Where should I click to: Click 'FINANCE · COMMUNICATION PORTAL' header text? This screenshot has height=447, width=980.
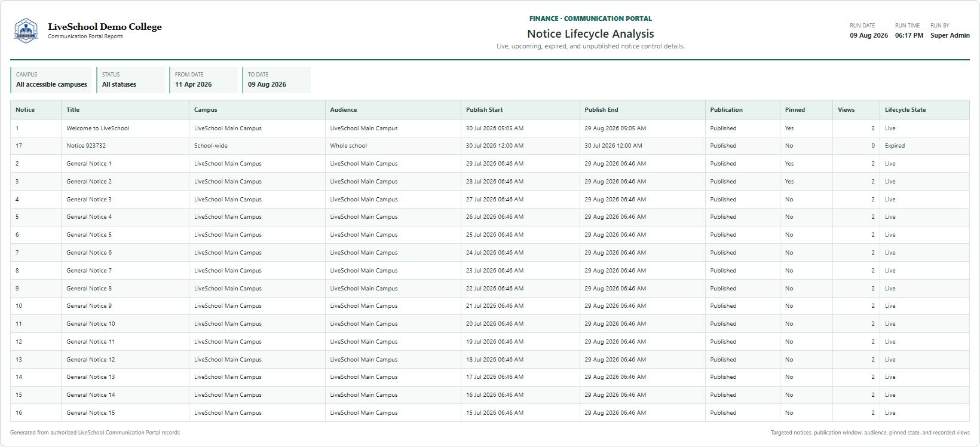click(x=590, y=19)
